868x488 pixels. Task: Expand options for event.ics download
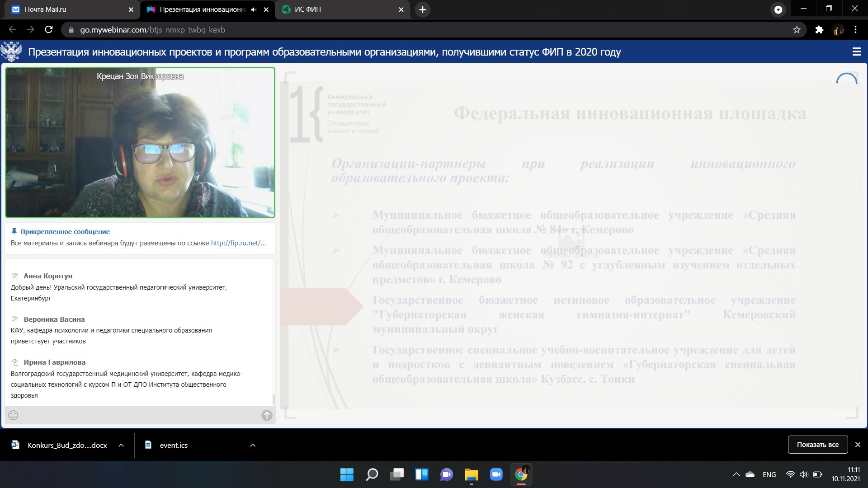click(x=253, y=445)
